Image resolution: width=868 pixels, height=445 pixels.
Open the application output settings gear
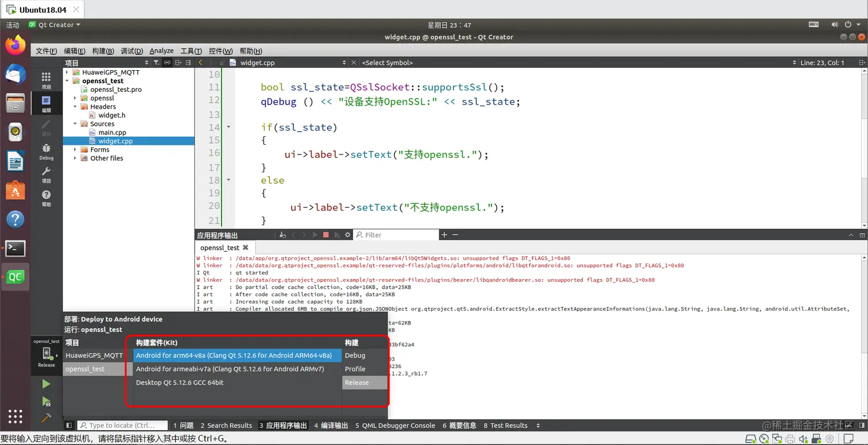click(347, 235)
